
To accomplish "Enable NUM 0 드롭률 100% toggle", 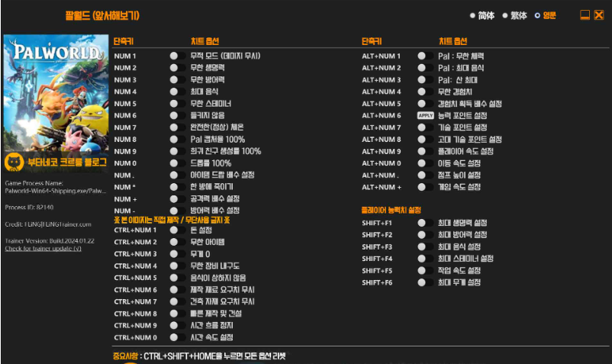I will pos(178,163).
